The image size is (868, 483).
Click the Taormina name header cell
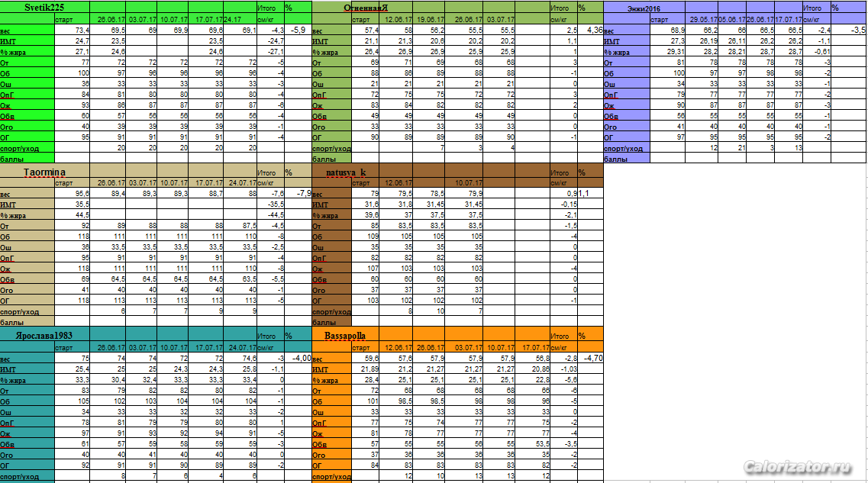pos(45,172)
